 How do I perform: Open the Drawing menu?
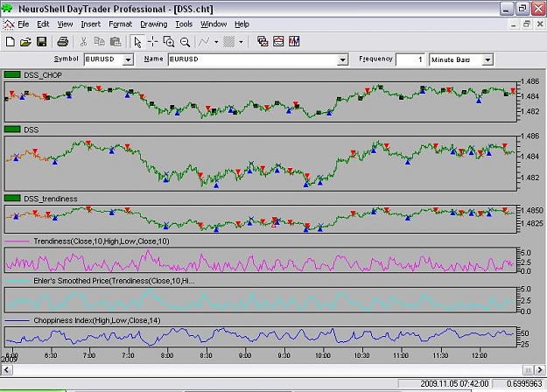coord(153,24)
